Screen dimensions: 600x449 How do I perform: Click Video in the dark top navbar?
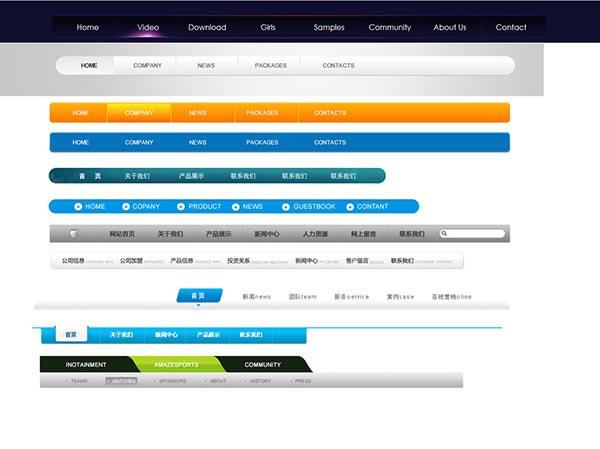pyautogui.click(x=148, y=27)
